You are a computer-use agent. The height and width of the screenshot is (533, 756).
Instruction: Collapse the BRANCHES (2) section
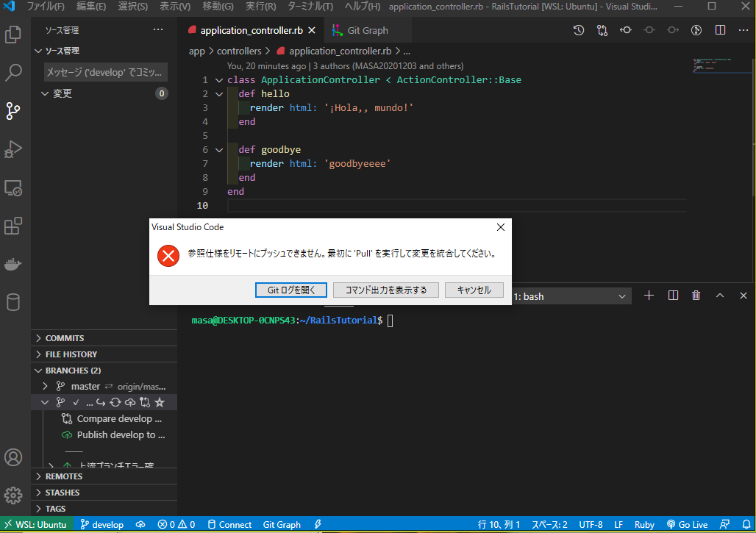[x=38, y=371]
